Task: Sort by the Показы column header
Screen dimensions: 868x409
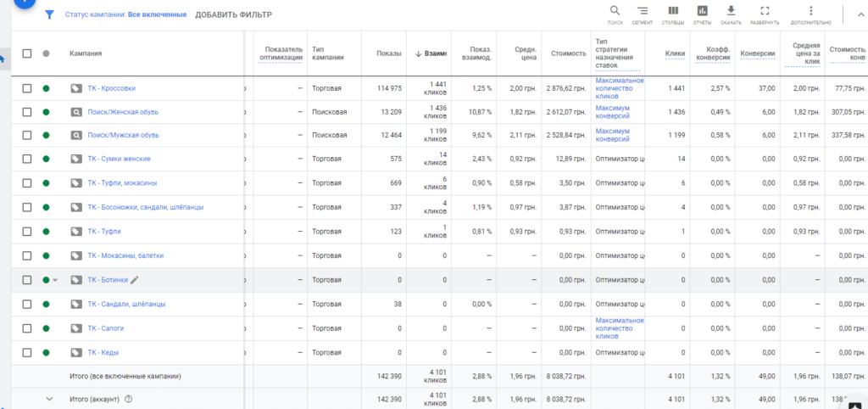Action: click(389, 53)
